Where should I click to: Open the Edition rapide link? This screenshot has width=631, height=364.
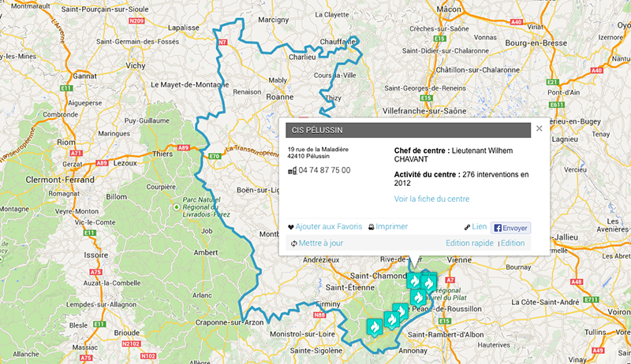(469, 243)
